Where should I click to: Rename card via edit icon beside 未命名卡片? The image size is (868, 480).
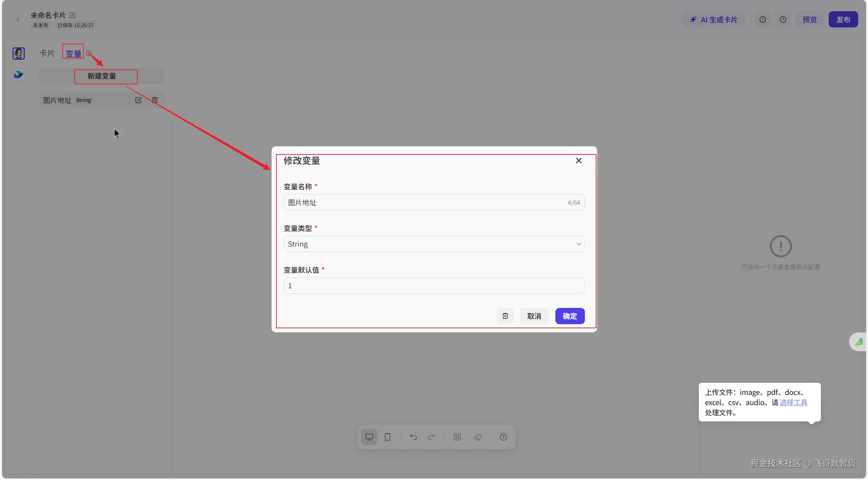click(72, 15)
